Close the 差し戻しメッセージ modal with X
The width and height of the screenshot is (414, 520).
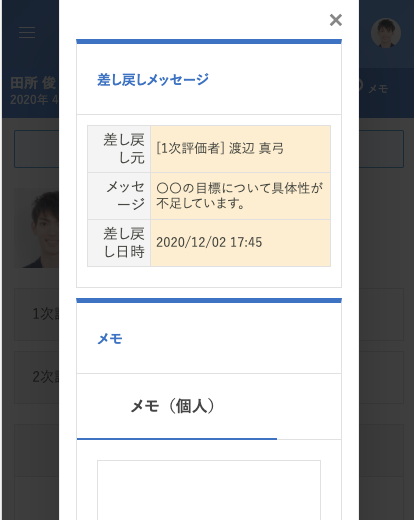[x=336, y=20]
